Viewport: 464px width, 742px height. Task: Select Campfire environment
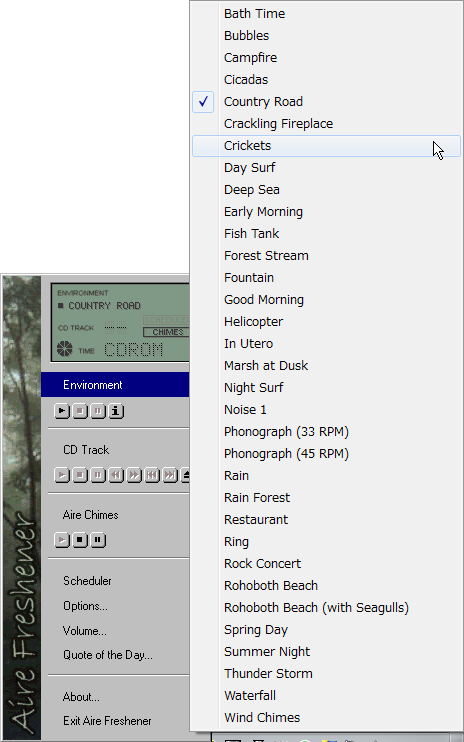[326, 58]
